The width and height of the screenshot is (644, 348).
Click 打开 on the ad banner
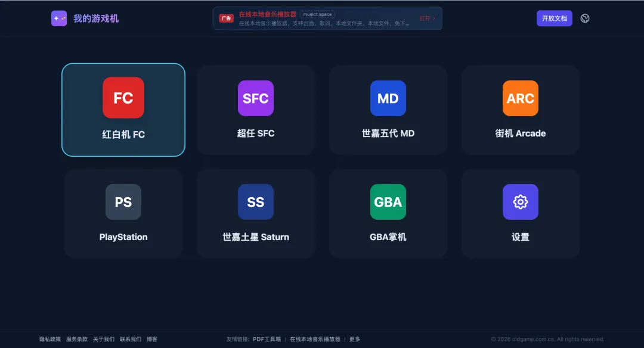pyautogui.click(x=427, y=18)
